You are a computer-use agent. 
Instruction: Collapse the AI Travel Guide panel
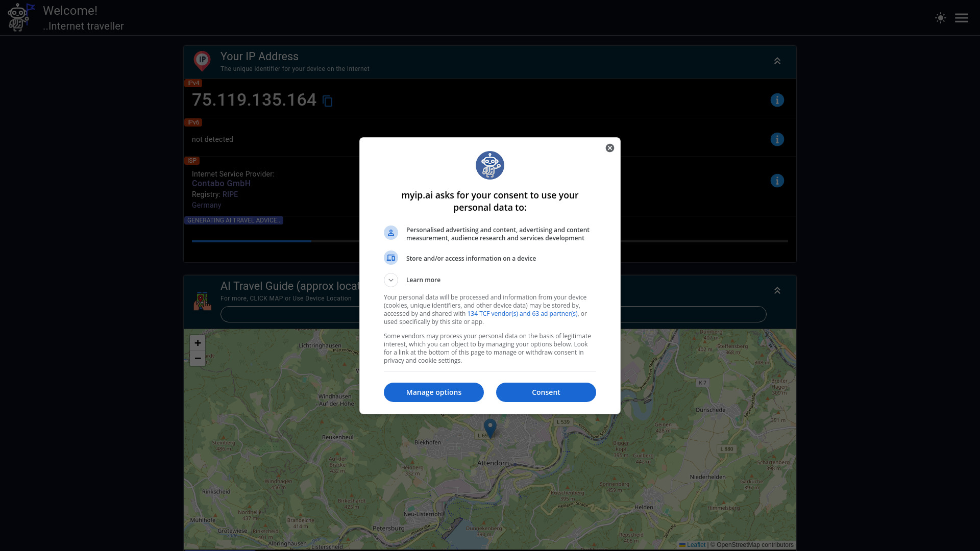click(x=777, y=291)
